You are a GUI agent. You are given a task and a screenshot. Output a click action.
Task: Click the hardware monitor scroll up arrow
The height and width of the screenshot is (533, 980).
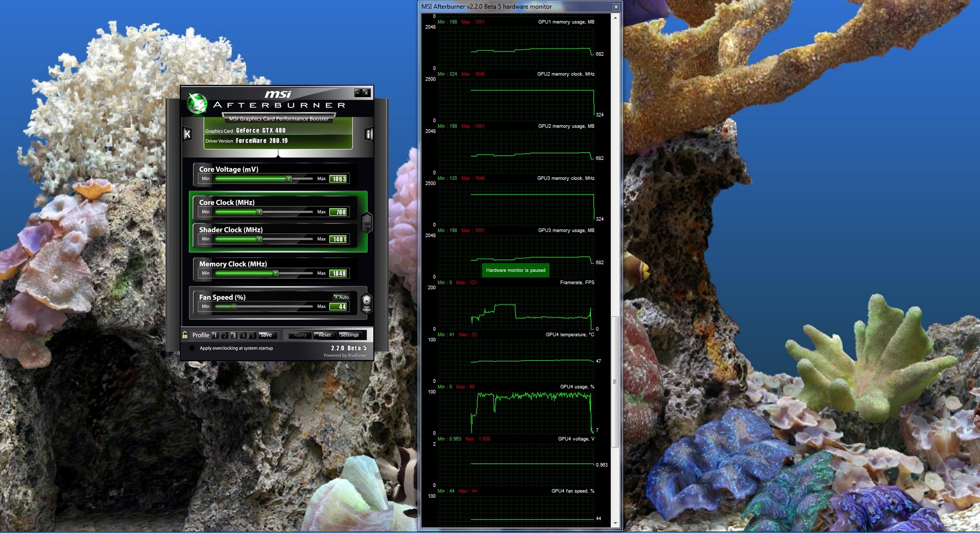point(615,18)
